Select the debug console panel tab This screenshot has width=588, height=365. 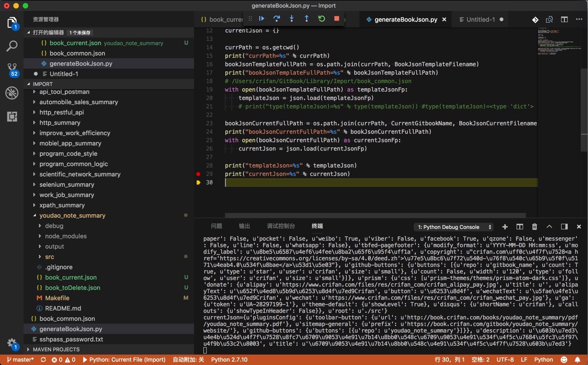point(281,226)
